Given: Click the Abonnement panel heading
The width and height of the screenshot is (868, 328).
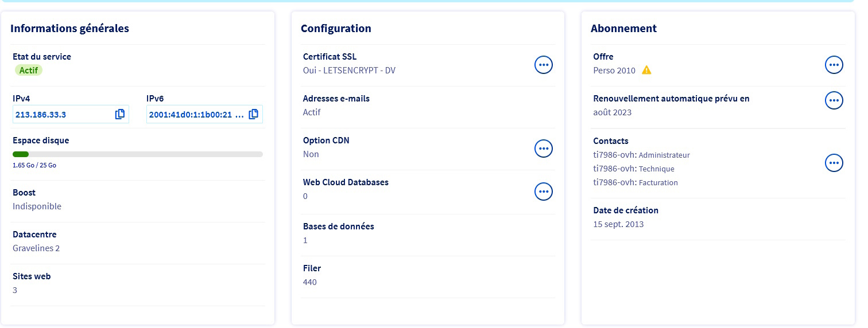Looking at the screenshot, I should click(623, 29).
